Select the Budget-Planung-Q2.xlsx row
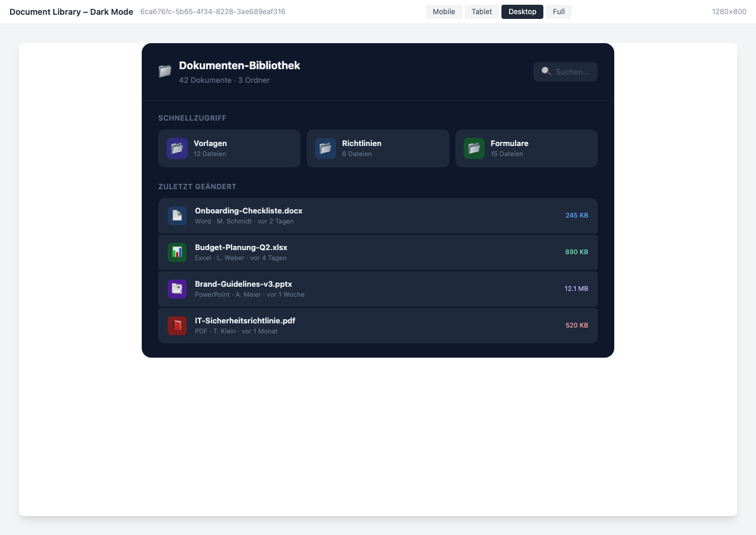The width and height of the screenshot is (756, 535). point(378,252)
